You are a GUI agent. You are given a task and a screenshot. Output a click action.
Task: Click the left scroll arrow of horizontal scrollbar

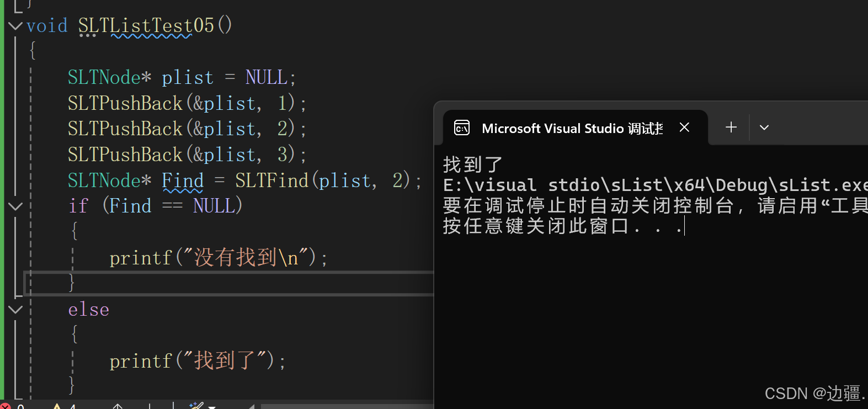coord(251,406)
